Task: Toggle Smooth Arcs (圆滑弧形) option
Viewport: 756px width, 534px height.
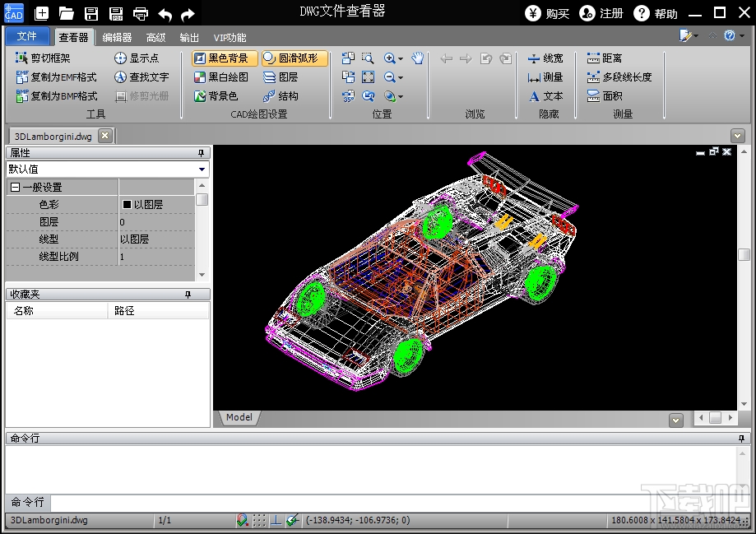Action: [295, 58]
